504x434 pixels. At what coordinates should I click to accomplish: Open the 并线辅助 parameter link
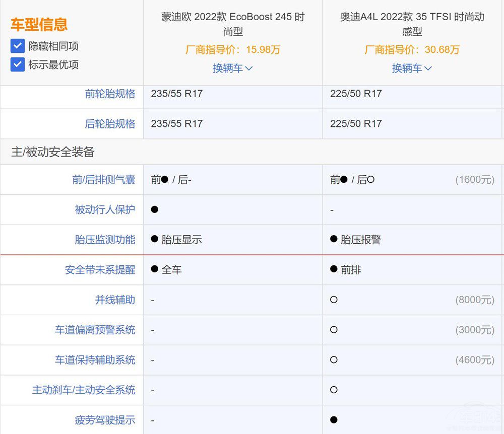[115, 300]
